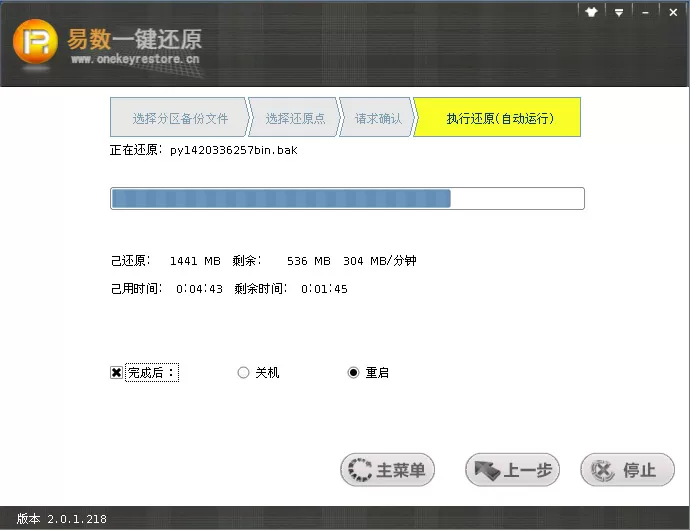Select the 请求确认 step tab

pyautogui.click(x=378, y=118)
